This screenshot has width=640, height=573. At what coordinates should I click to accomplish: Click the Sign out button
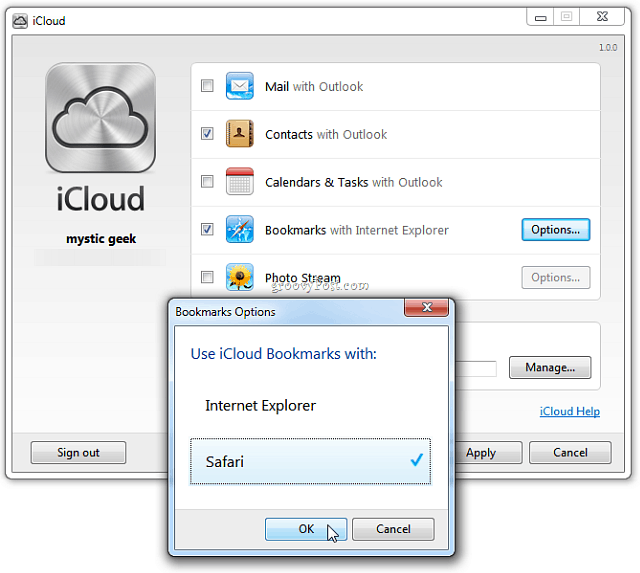[x=78, y=452]
